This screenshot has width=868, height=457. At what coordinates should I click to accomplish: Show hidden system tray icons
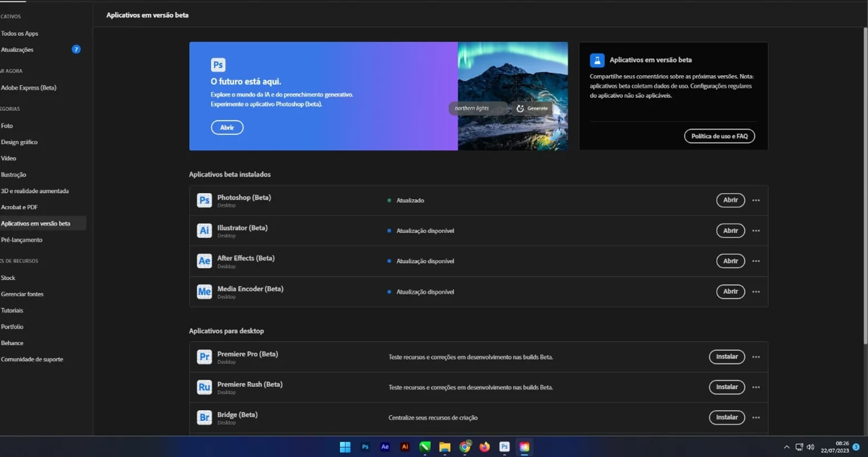click(786, 447)
